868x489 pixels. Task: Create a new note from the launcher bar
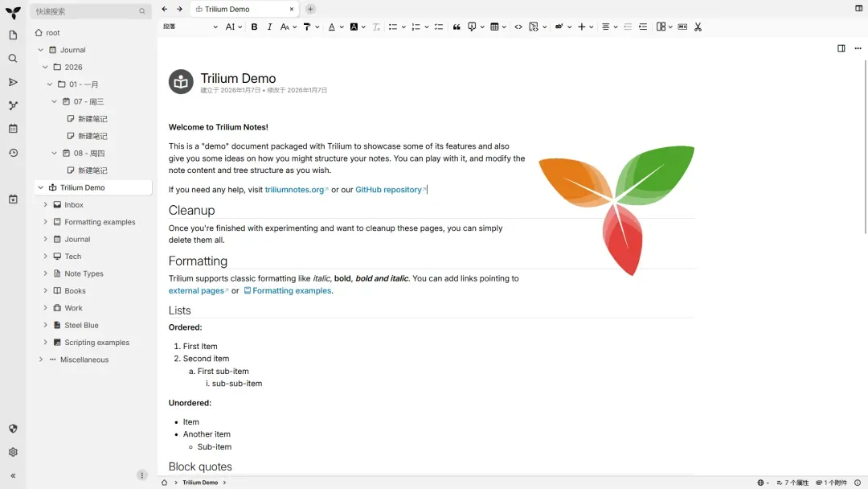coord(13,35)
